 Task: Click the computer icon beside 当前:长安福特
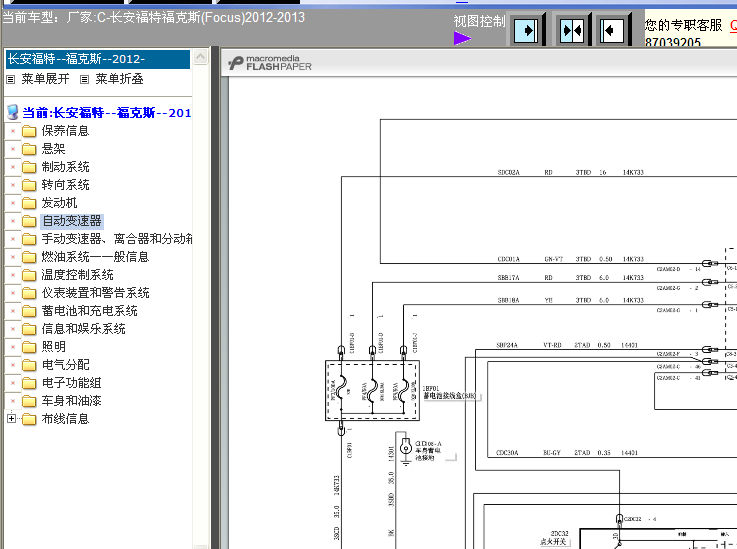[x=13, y=113]
